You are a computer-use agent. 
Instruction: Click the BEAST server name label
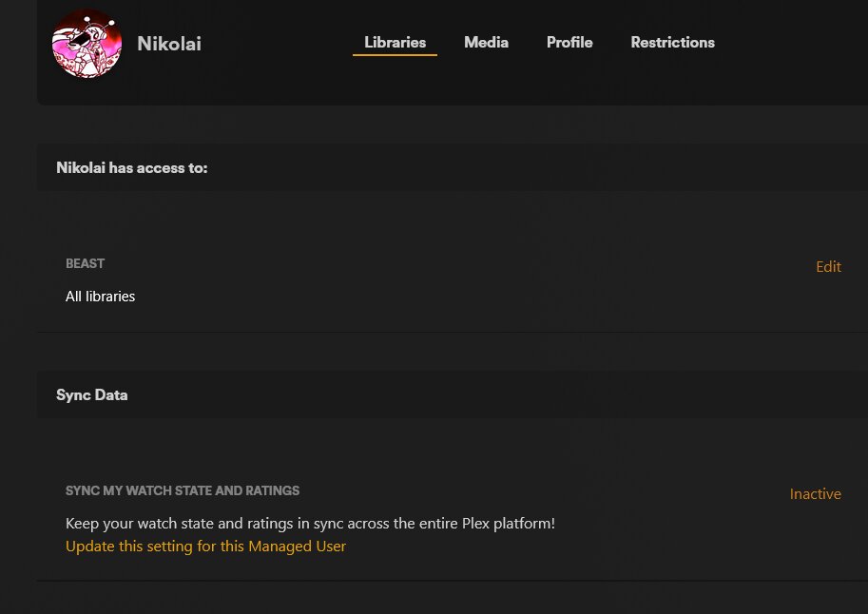85,263
